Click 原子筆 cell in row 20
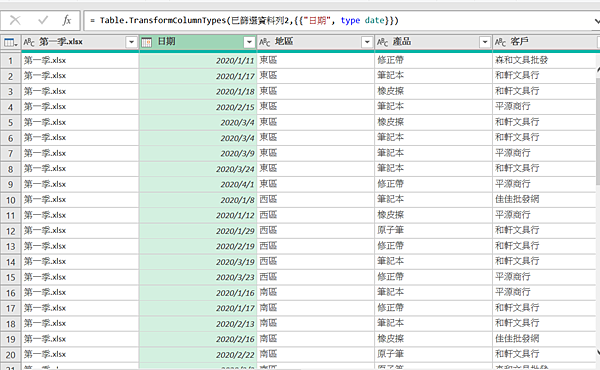Screen dimensions: 600x370 pos(434,355)
